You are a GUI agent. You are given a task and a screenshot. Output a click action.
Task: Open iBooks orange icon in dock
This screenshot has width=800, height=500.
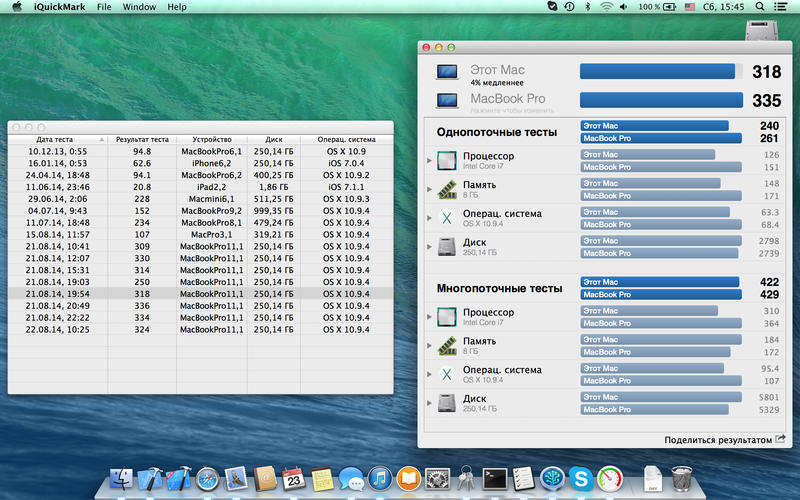tap(408, 479)
